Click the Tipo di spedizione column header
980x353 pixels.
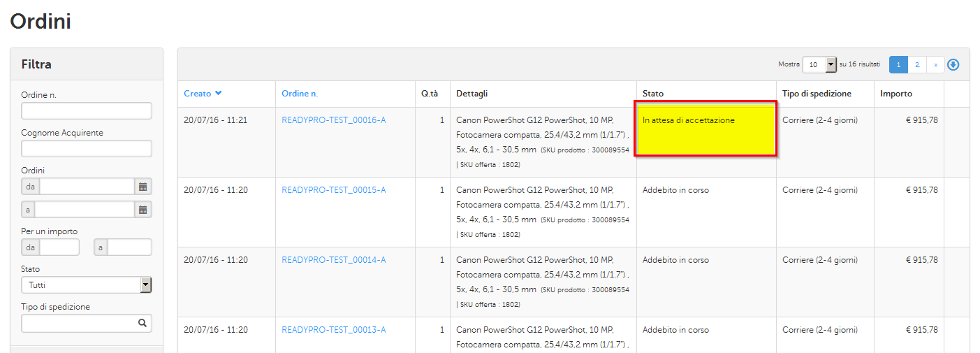[817, 94]
